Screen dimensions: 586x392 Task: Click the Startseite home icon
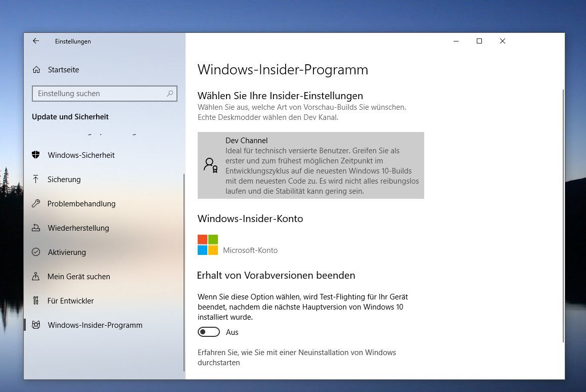click(x=36, y=70)
